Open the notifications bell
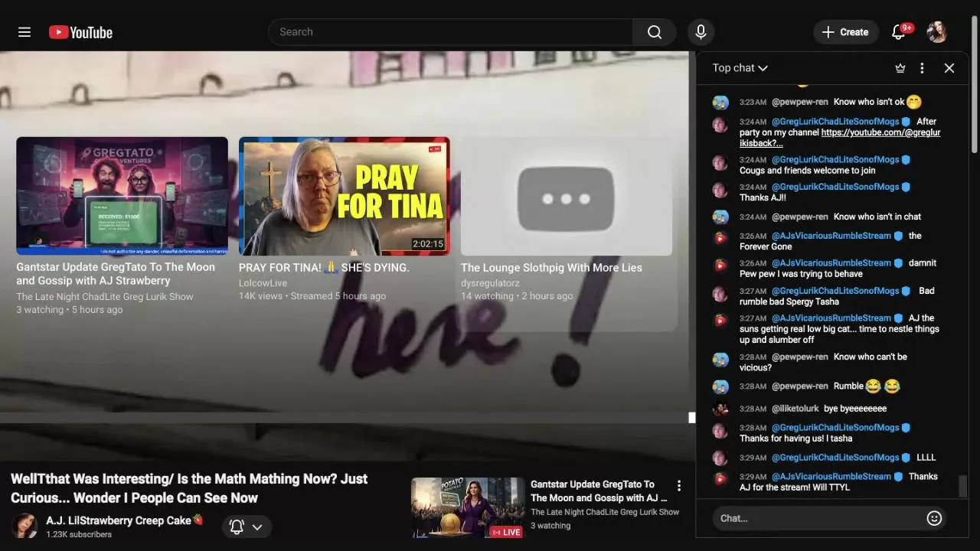Screen dimensions: 980x551 tap(899, 32)
